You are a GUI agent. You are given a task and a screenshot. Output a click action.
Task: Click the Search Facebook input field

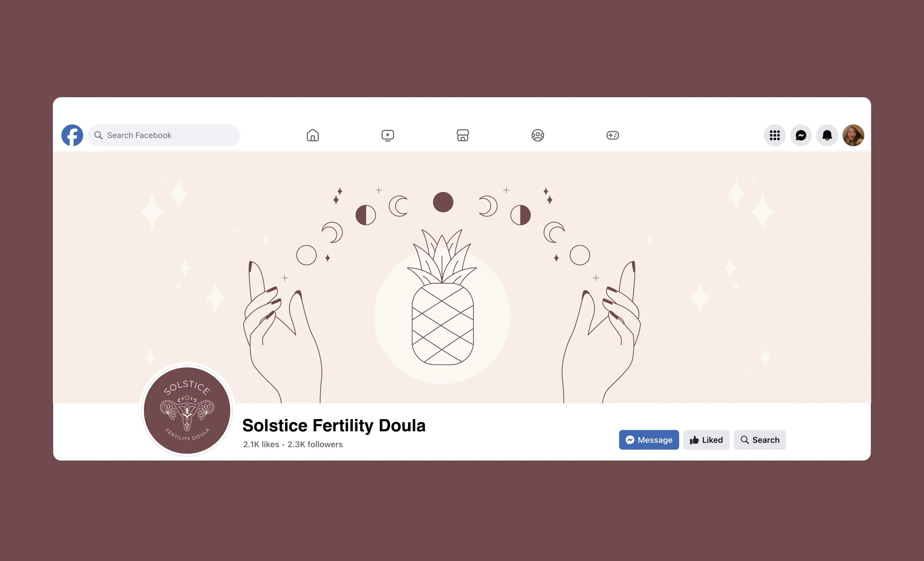coord(164,135)
